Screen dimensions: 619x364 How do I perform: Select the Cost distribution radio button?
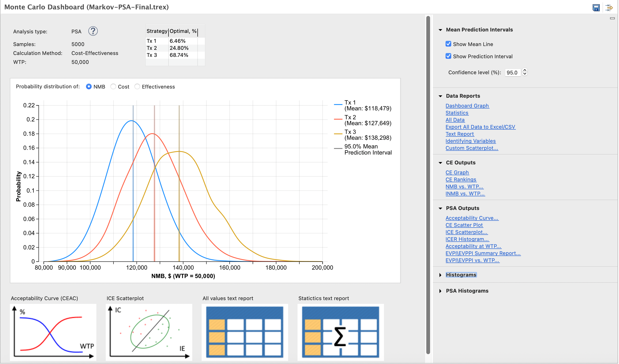(113, 87)
